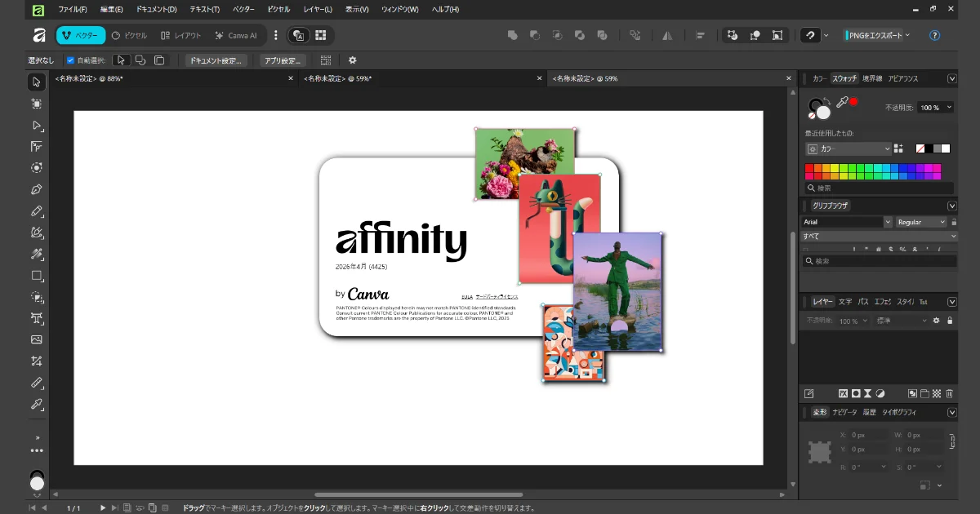Collapse the Swatches panel group expander
Screen dimensions: 980x514
[952, 78]
